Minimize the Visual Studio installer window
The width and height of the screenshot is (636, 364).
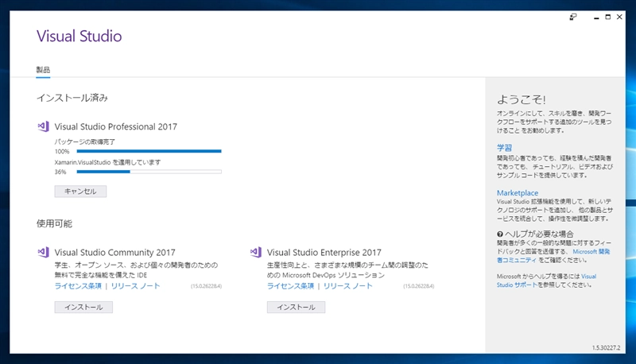click(x=596, y=17)
